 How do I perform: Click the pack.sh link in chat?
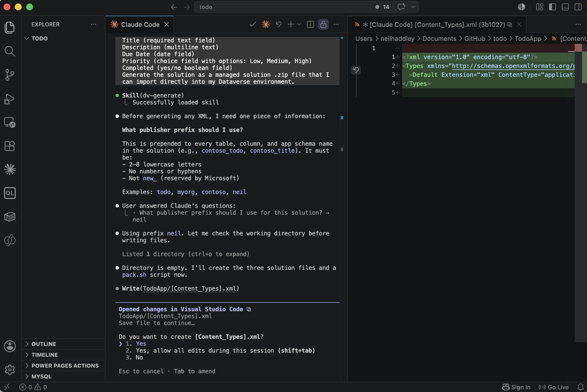click(x=134, y=275)
